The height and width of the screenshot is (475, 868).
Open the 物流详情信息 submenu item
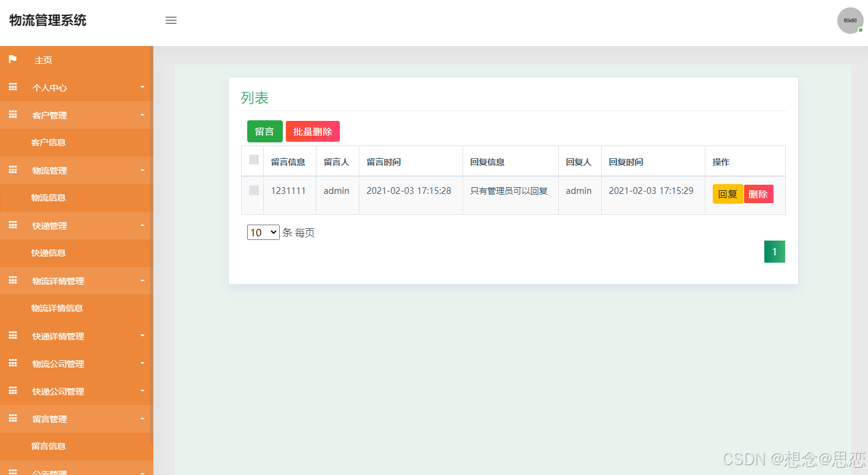[x=57, y=308]
